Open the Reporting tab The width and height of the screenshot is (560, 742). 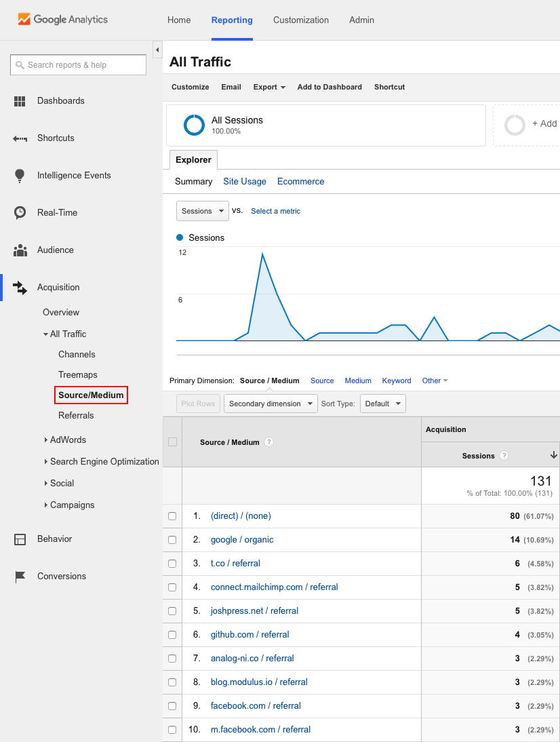232,20
